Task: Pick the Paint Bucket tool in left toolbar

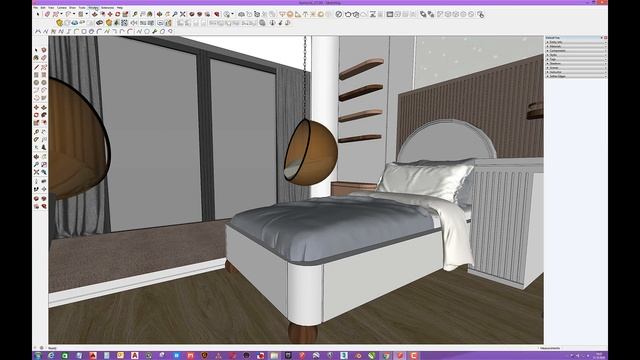Action: [36, 58]
